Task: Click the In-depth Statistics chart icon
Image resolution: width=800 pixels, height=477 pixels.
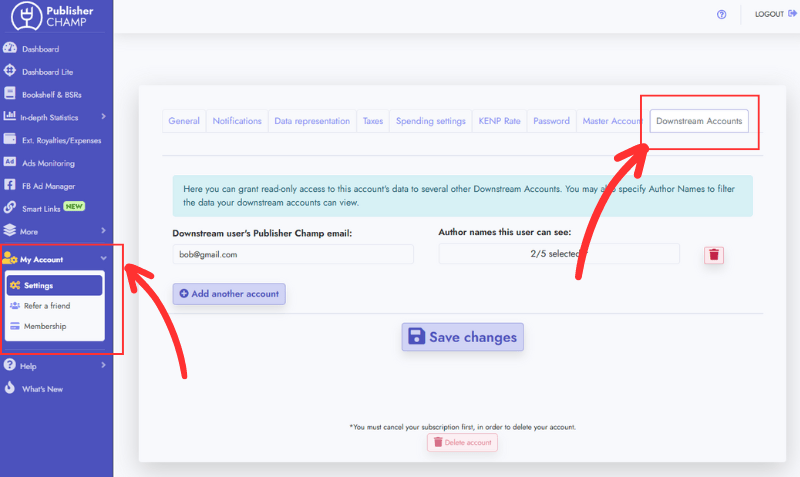Action: (x=9, y=116)
